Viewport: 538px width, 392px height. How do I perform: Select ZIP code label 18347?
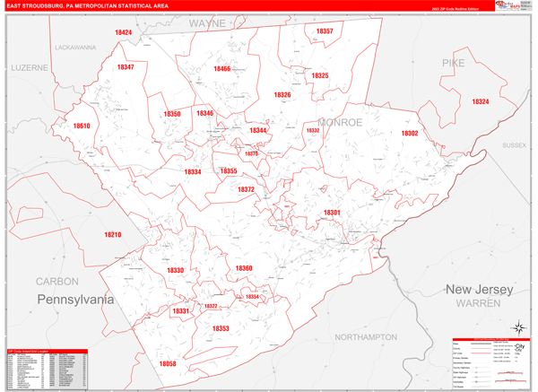coord(126,67)
